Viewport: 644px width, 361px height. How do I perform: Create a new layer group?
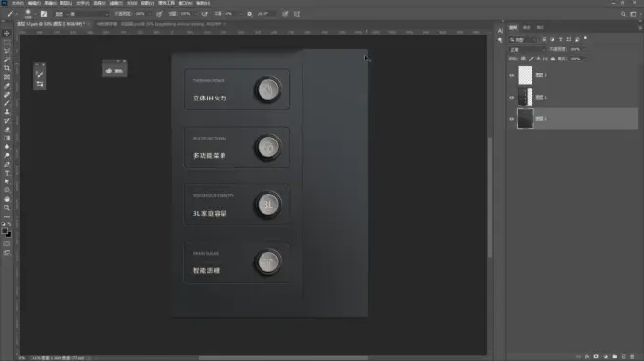pyautogui.click(x=614, y=356)
